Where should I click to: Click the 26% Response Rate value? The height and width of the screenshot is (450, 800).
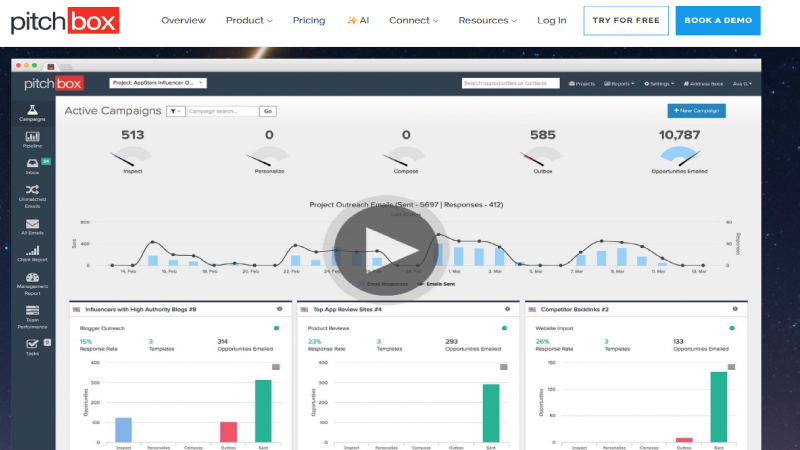tap(542, 341)
